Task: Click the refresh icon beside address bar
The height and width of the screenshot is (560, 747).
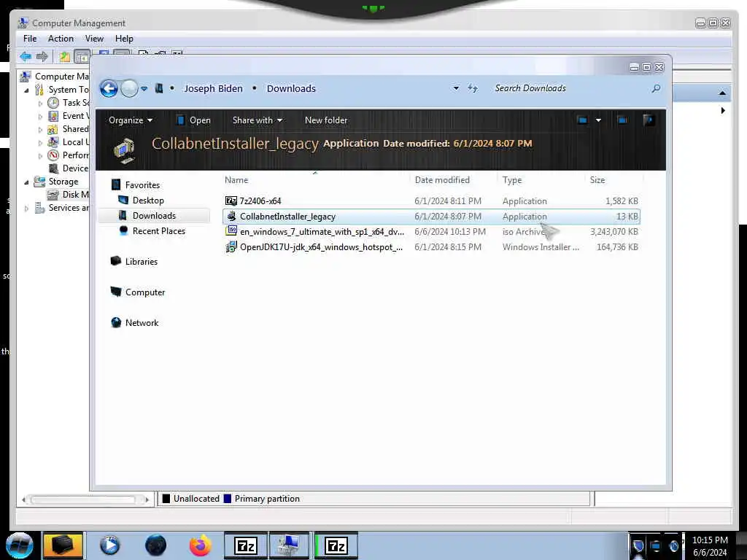Action: [x=472, y=88]
